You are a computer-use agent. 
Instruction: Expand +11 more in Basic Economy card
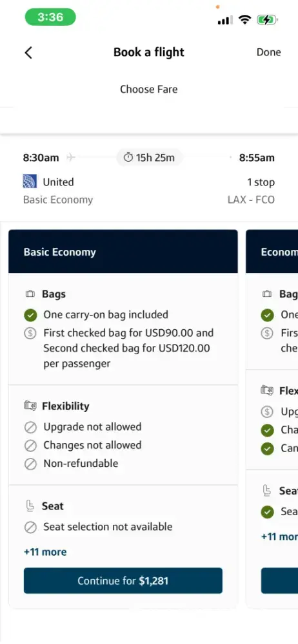click(45, 552)
